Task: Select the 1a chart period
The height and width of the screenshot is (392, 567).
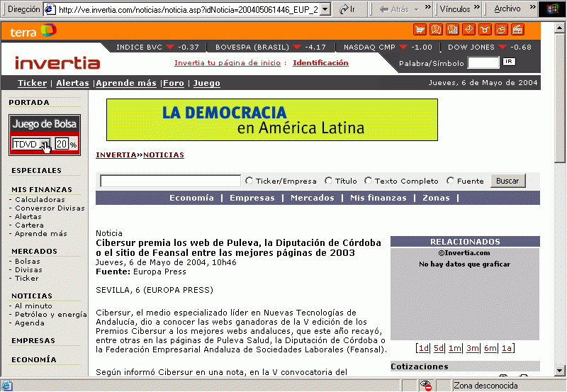Action: tap(507, 348)
